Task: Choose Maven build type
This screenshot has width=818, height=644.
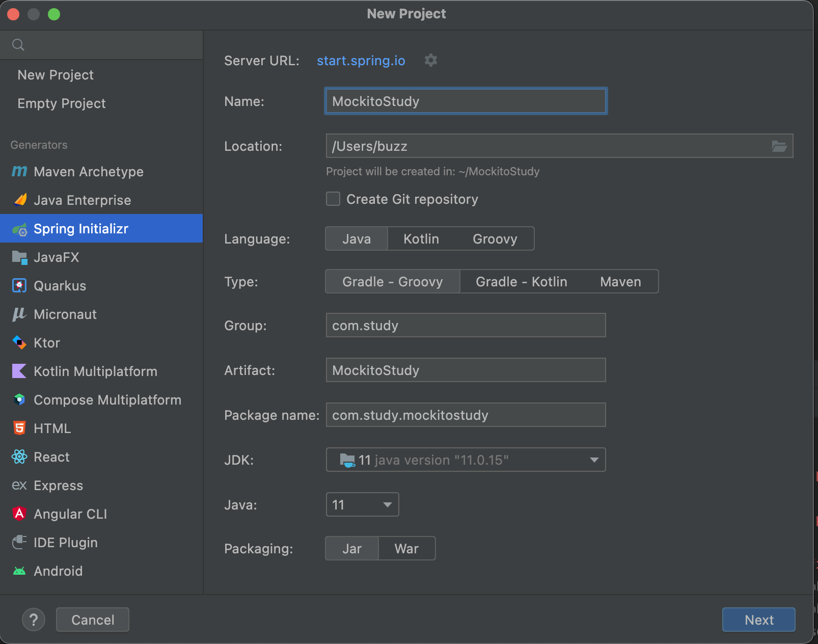Action: (x=620, y=282)
